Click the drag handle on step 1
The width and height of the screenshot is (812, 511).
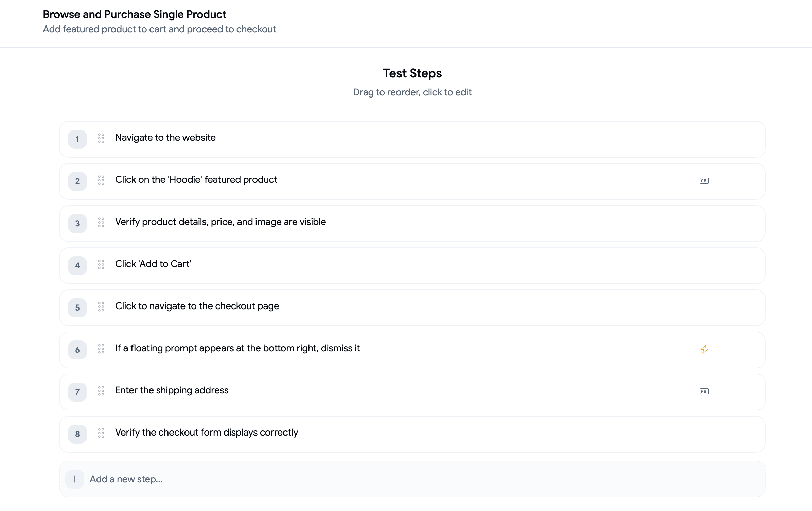pyautogui.click(x=101, y=138)
